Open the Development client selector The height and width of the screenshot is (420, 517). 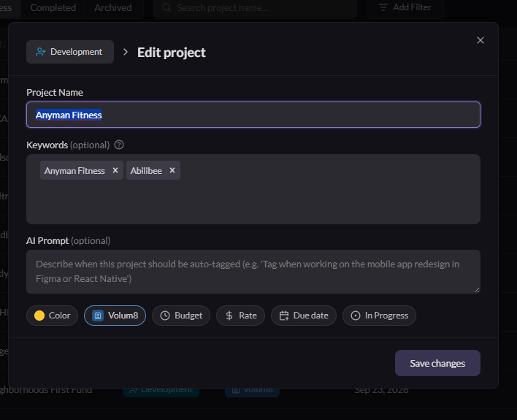point(70,52)
